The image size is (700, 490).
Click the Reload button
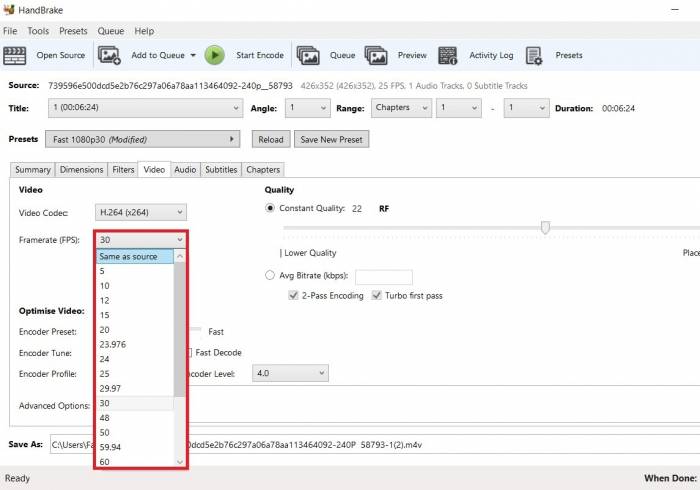270,140
